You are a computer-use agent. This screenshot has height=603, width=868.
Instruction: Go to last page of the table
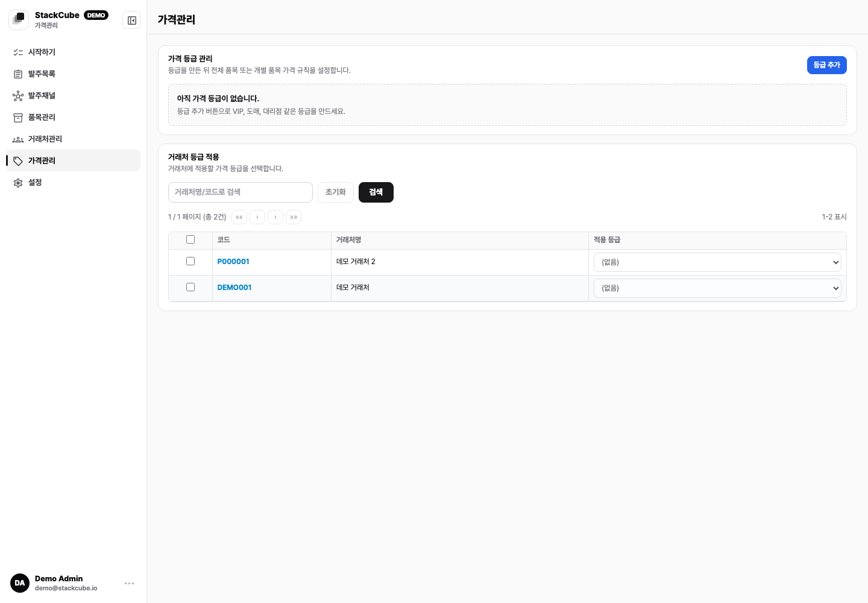point(294,217)
